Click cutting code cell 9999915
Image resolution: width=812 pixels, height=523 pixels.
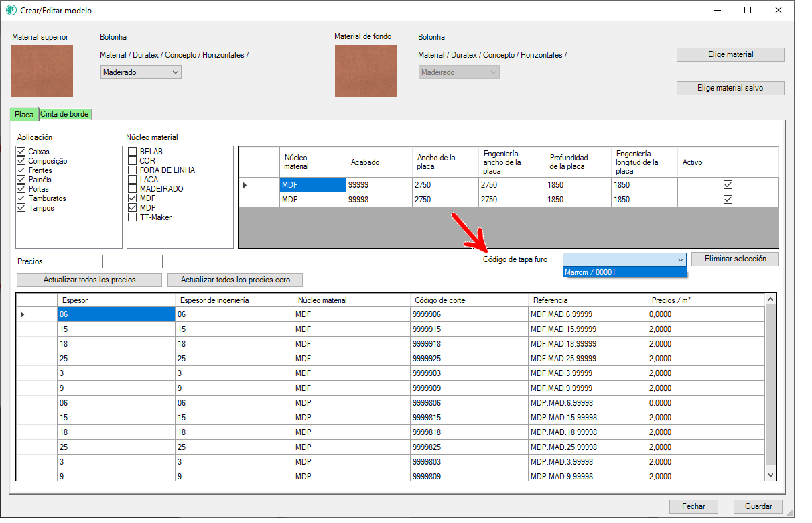click(x=469, y=329)
